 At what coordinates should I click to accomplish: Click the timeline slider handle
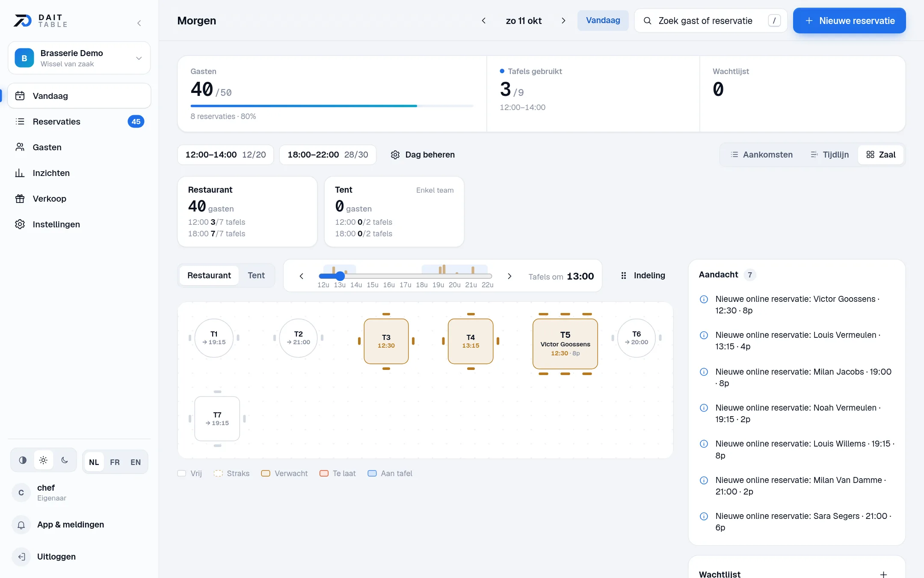tap(340, 276)
